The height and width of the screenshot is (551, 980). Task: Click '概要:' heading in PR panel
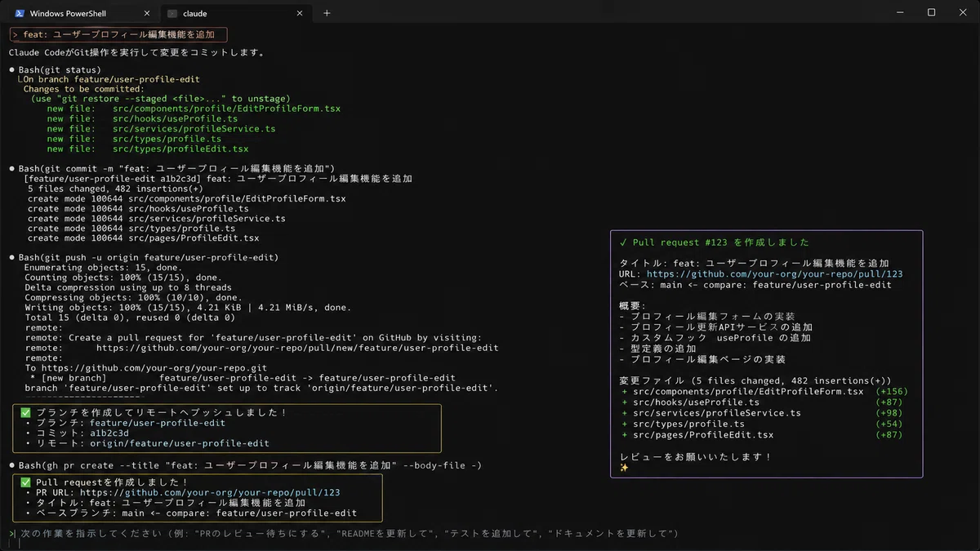[633, 306]
